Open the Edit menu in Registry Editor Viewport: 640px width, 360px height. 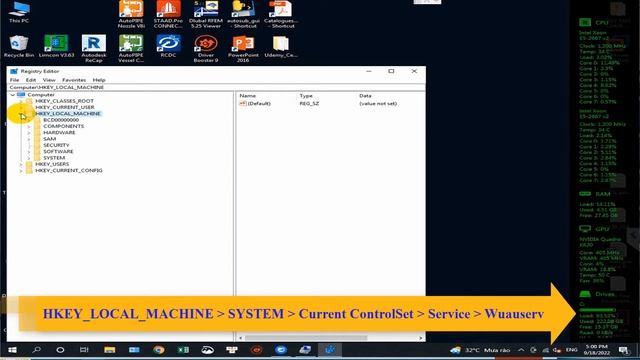pos(31,80)
